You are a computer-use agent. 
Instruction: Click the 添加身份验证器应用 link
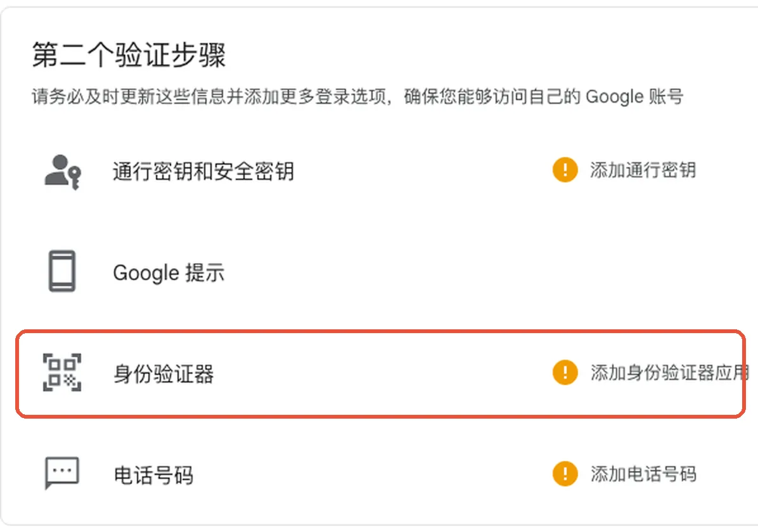pyautogui.click(x=669, y=372)
